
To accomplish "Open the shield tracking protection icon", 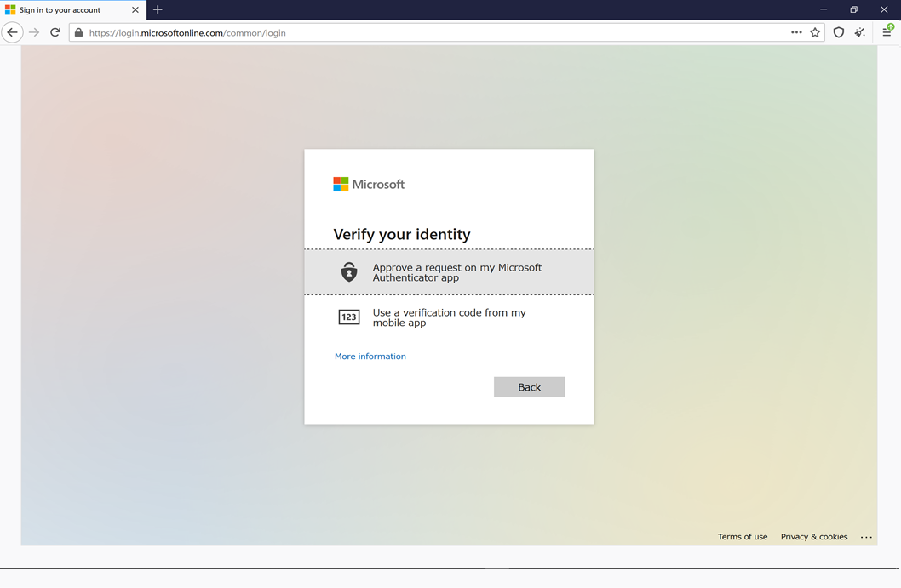I will [x=838, y=32].
